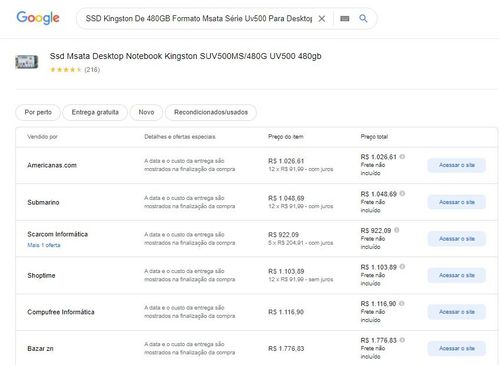Screen dimensions: 500x365
Task: Click the Americanas.com seller name
Action: coord(52,165)
